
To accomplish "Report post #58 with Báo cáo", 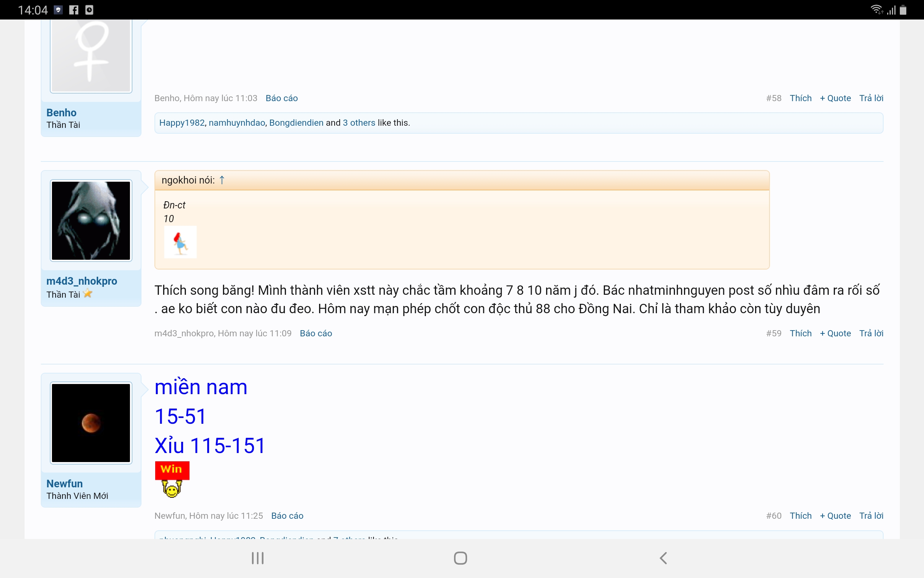I will click(x=282, y=98).
